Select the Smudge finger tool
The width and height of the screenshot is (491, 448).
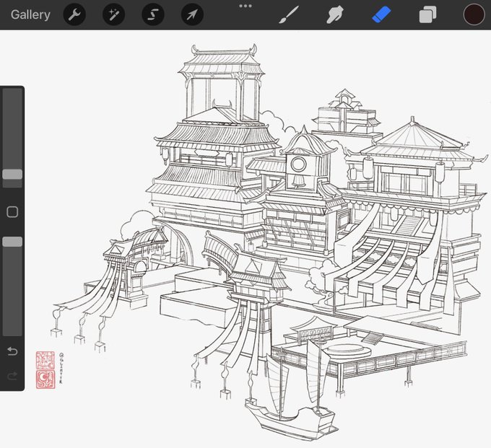tap(335, 14)
